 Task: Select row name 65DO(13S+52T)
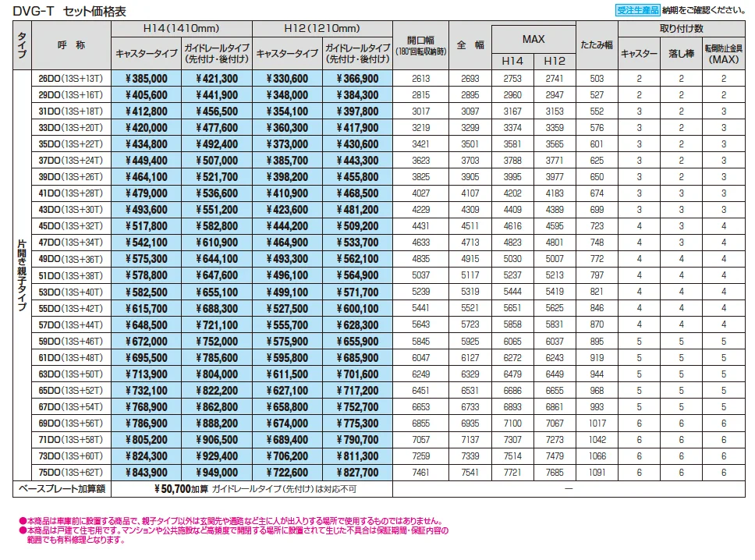(71, 391)
